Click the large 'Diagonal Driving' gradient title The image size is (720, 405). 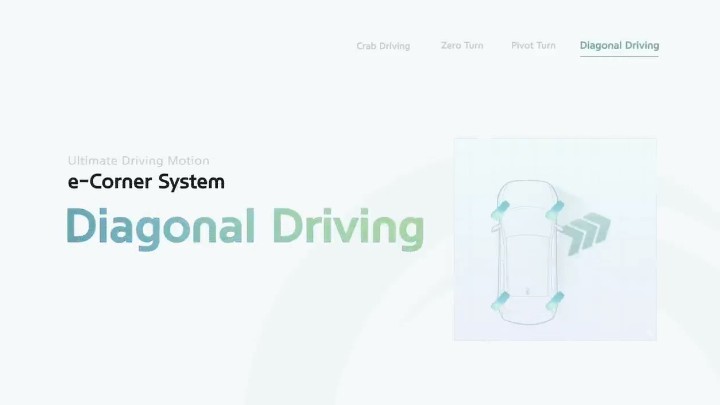click(245, 228)
